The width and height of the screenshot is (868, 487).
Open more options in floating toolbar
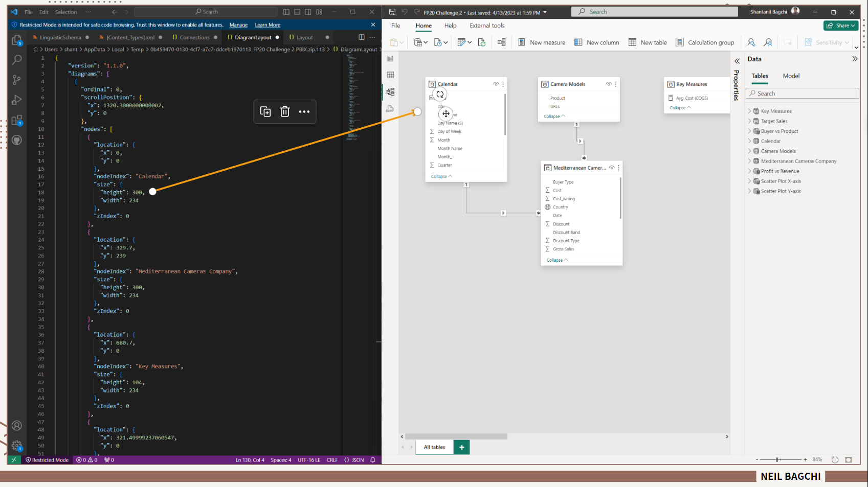pos(304,111)
